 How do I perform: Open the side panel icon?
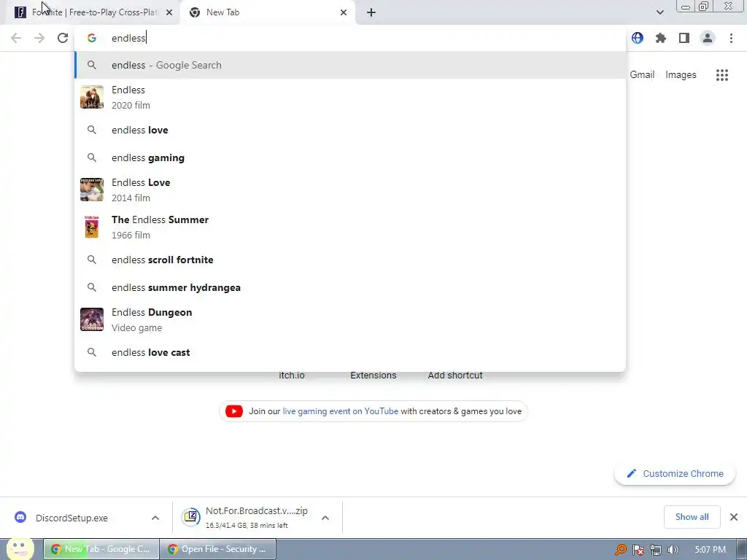point(684,38)
